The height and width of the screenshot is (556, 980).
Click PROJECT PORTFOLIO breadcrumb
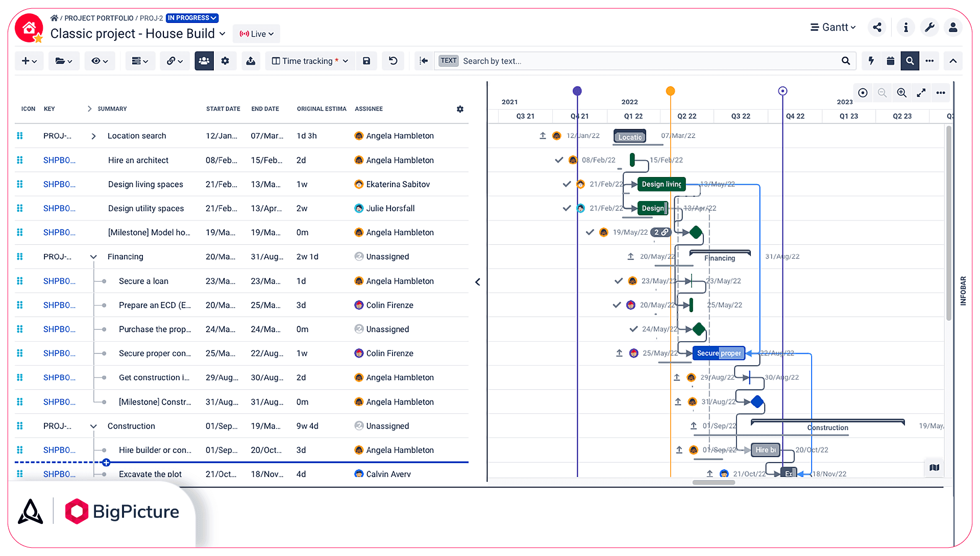[99, 18]
